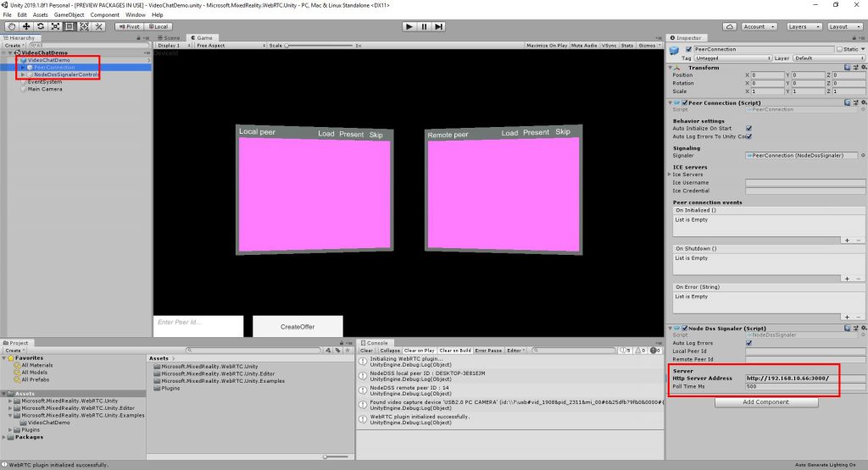This screenshot has width=868, height=470.
Task: Toggle the Pivot handle position button
Action: 129,26
